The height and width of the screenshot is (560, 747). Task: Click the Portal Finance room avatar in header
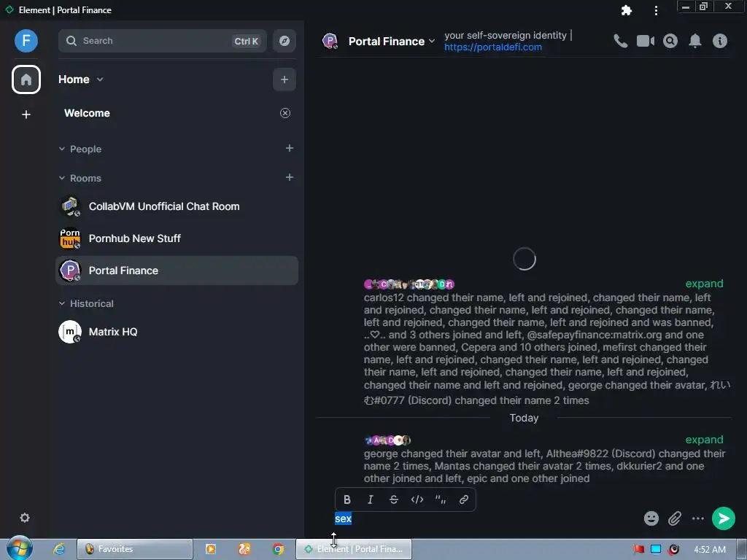point(330,41)
